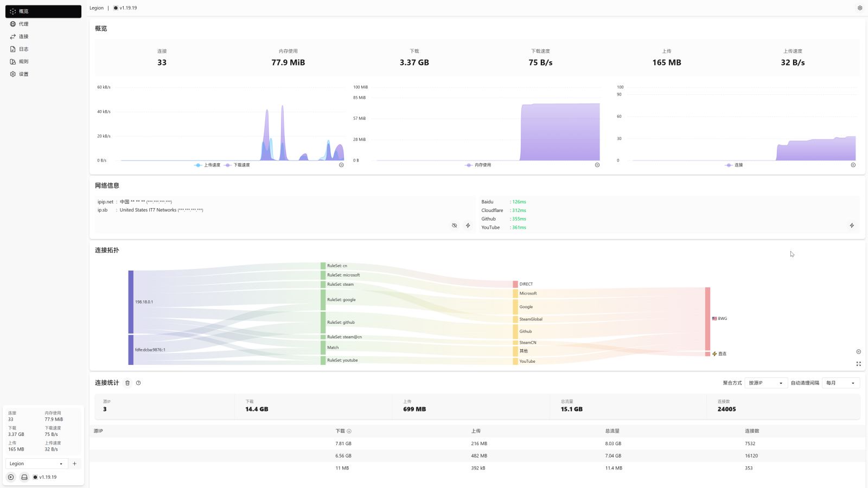Open the 每月 auto-clean interval dropdown

pos(840,383)
